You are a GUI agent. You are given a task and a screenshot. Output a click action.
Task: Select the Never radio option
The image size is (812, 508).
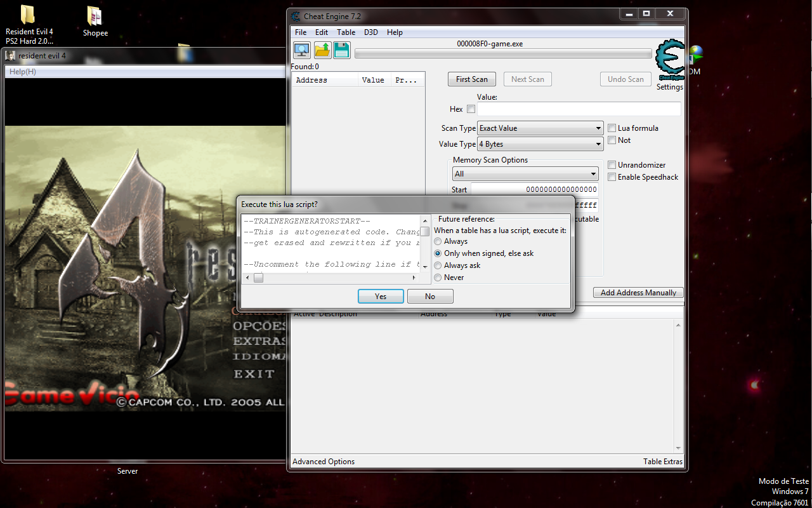[x=438, y=277]
